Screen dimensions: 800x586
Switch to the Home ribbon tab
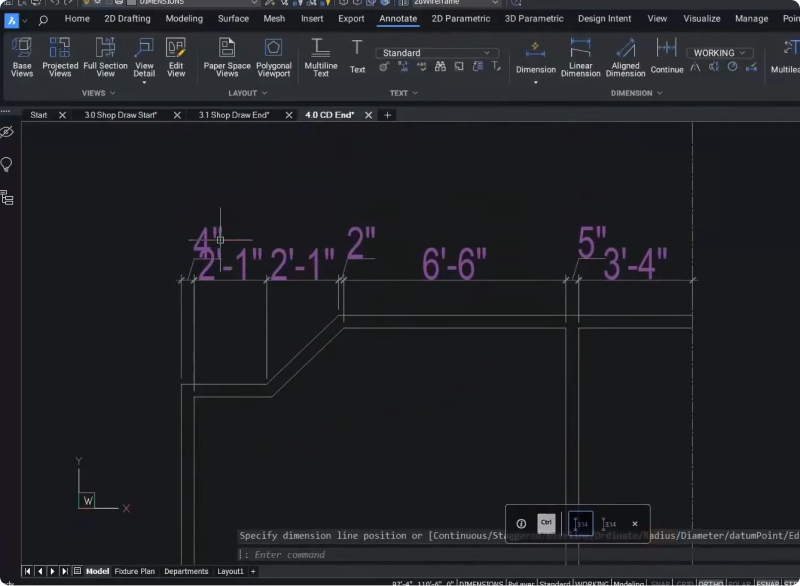pos(77,18)
